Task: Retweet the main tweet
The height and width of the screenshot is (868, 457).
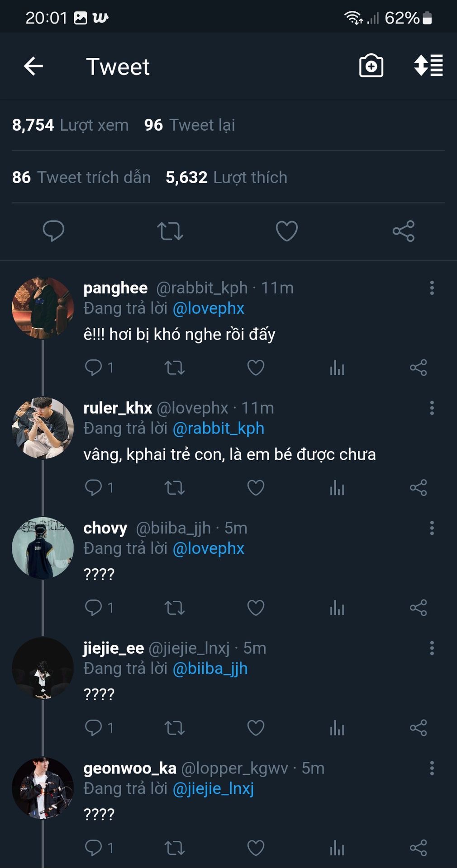Action: (x=170, y=231)
